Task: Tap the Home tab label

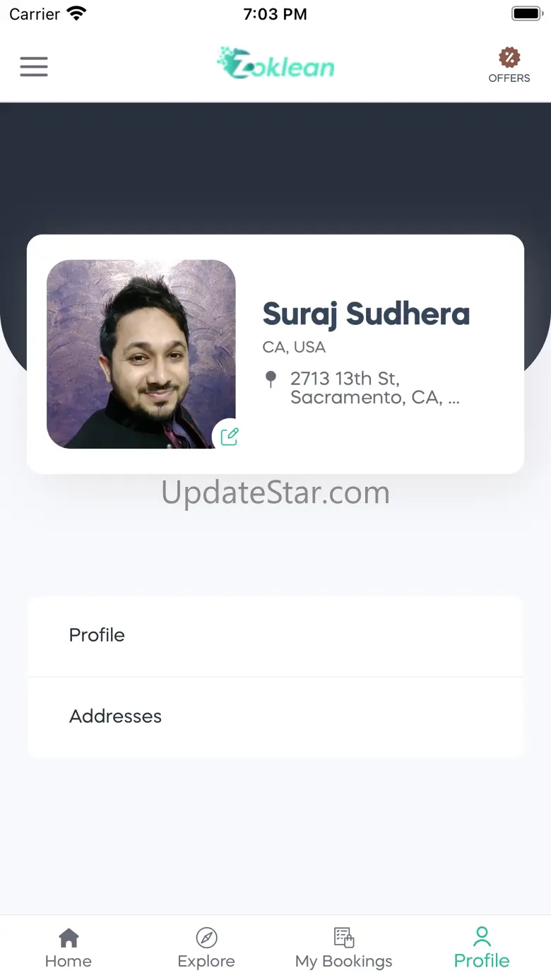Action: pyautogui.click(x=69, y=962)
